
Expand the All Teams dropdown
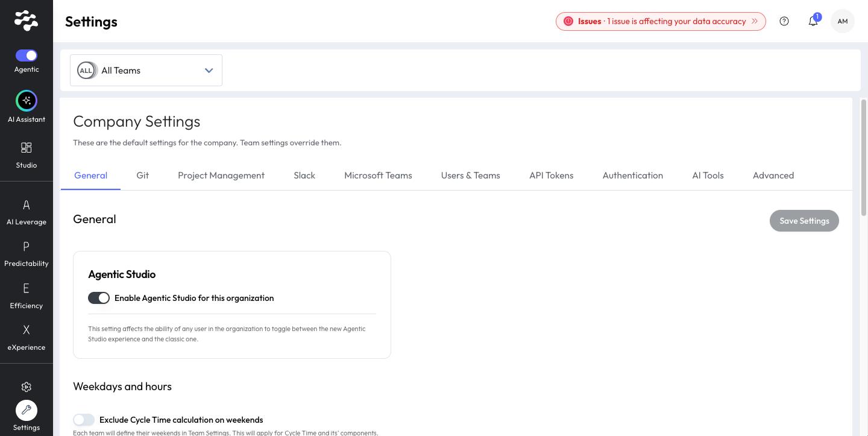coord(146,71)
